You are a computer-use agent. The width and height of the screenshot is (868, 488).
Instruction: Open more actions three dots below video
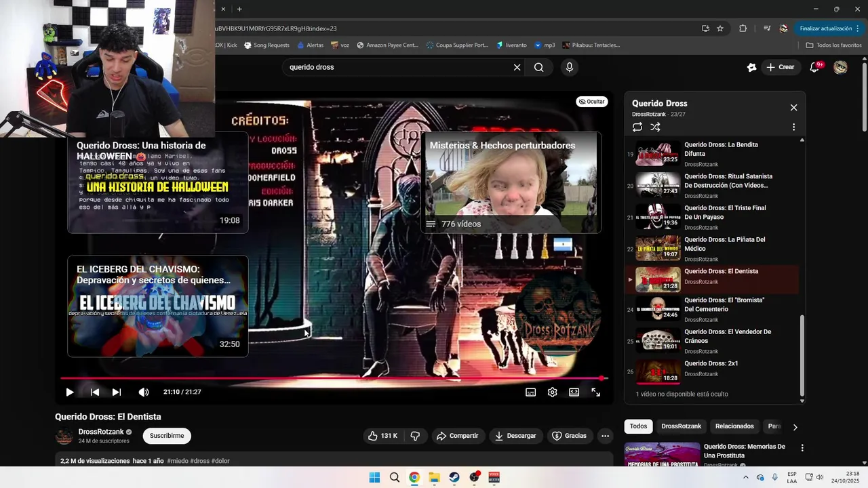(x=606, y=436)
